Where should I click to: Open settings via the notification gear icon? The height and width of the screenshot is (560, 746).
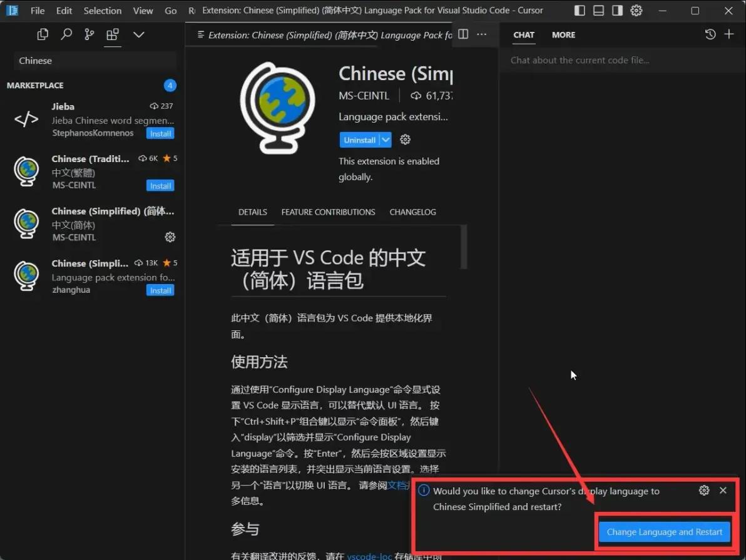704,491
